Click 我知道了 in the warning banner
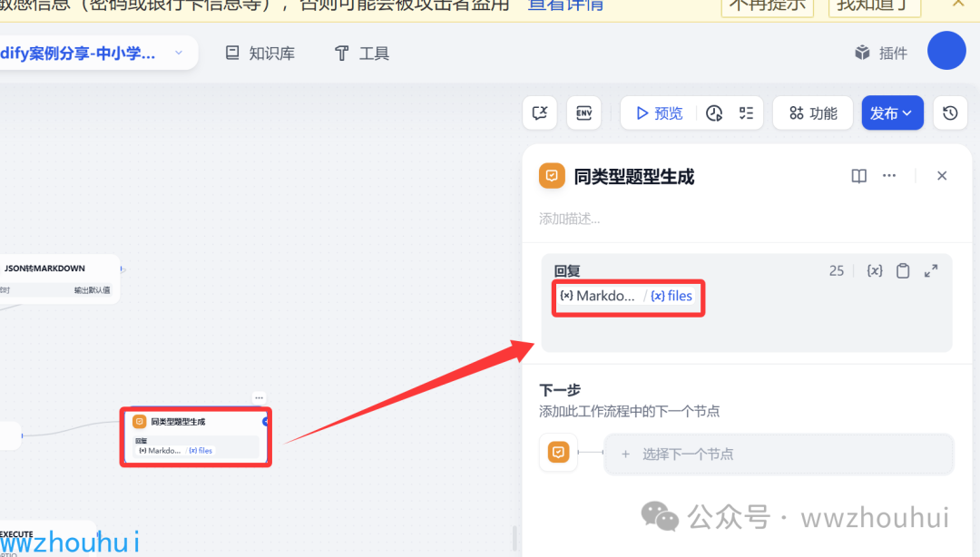 (x=875, y=6)
